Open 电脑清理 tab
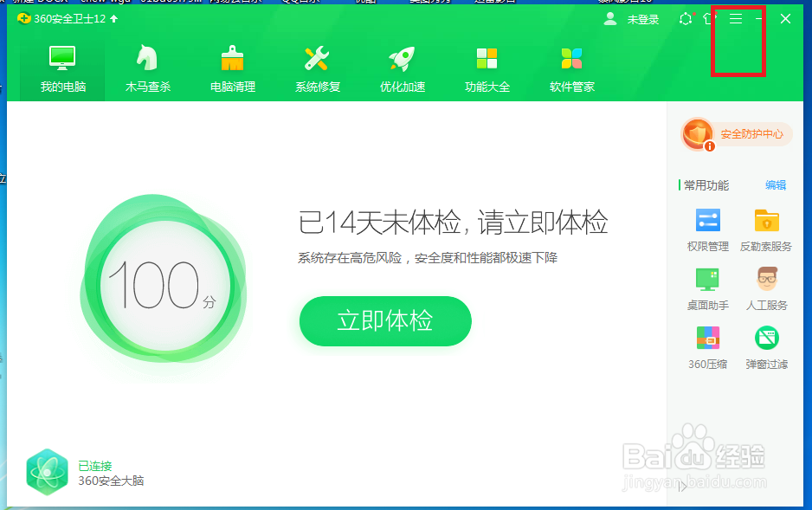The width and height of the screenshot is (812, 510). pos(233,70)
